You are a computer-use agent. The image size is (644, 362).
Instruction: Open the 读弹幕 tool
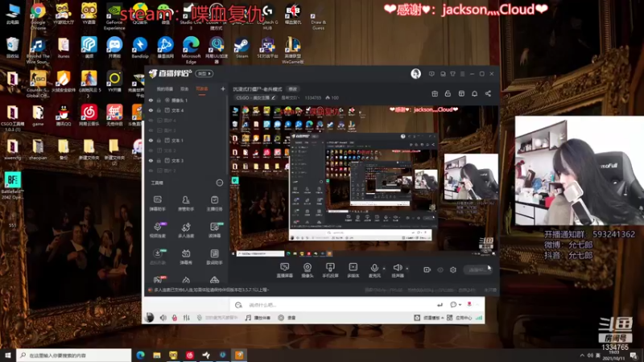click(x=214, y=230)
